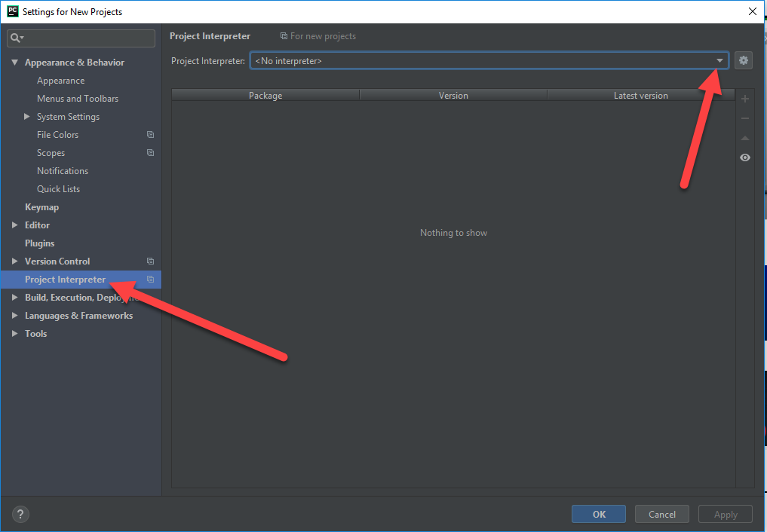This screenshot has width=767, height=532.
Task: Click the project-level icon beside Scopes
Action: pyautogui.click(x=150, y=153)
